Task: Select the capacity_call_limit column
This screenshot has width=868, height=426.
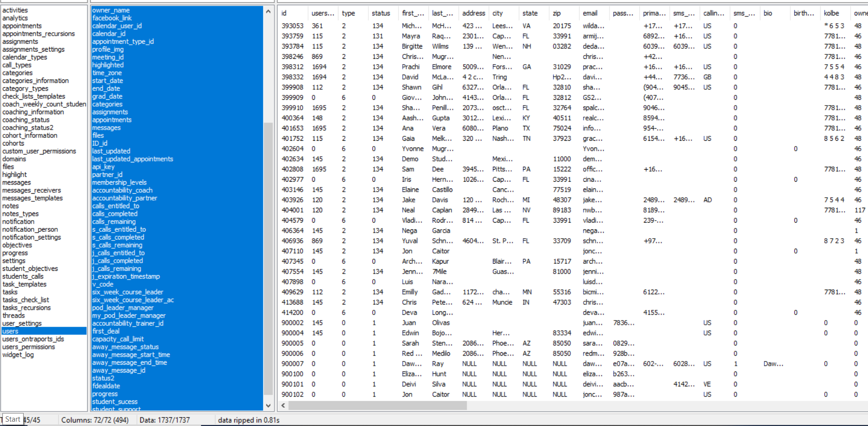Action: [118, 339]
